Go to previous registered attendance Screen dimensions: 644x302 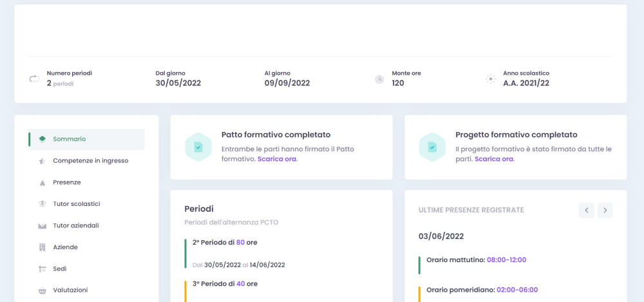click(586, 210)
